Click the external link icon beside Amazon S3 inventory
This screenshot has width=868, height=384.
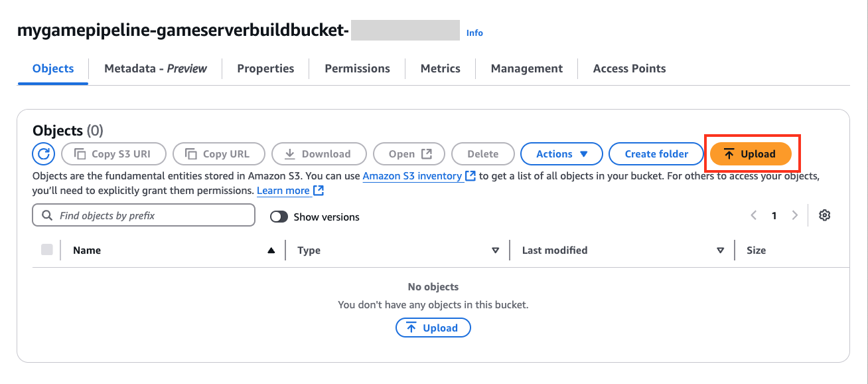tap(470, 176)
